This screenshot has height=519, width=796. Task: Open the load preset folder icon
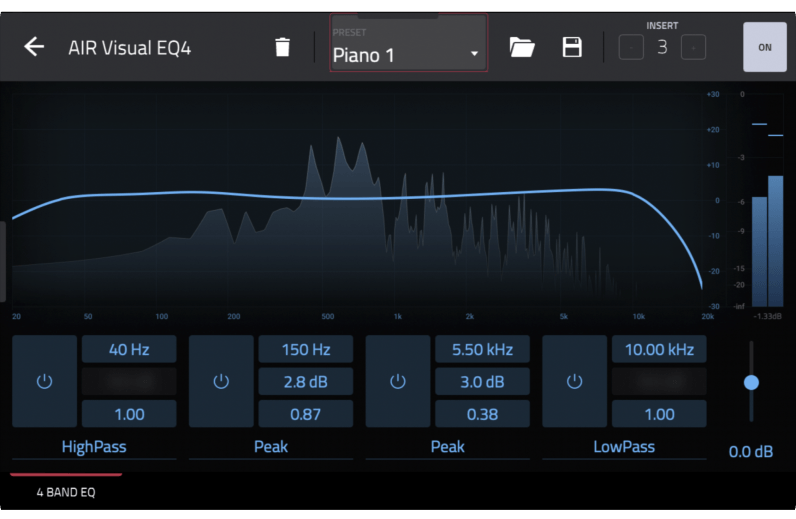coord(522,47)
